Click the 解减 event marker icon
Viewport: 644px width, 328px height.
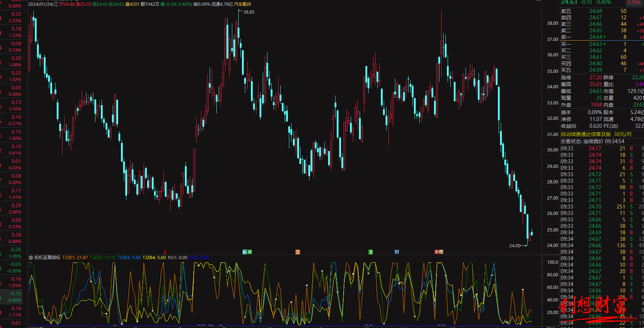(x=247, y=252)
